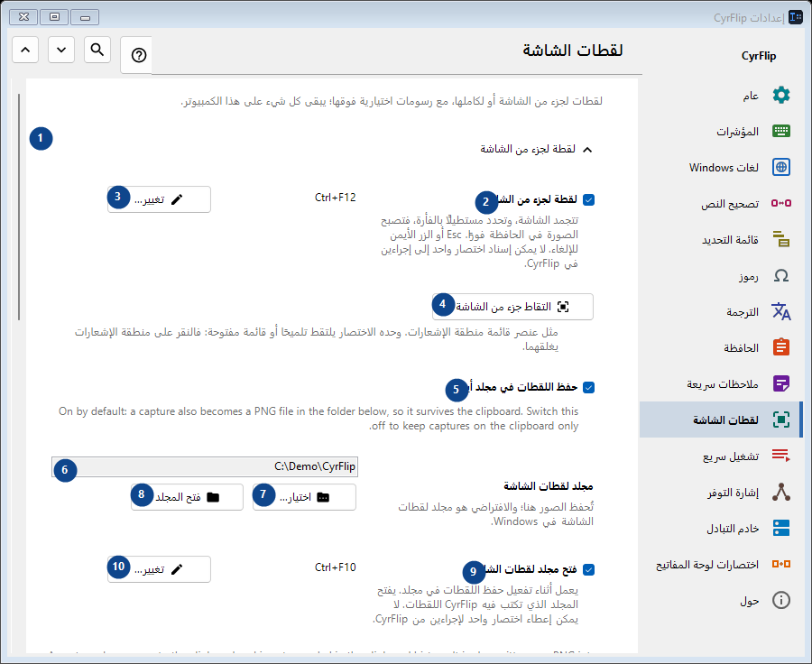
Task: Click the خادم التبادل server icon
Action: click(x=781, y=528)
